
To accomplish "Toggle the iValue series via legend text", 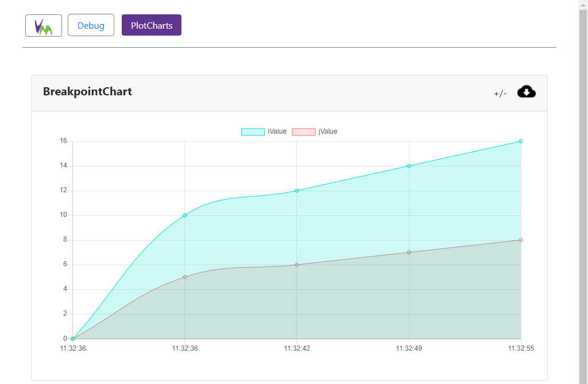I will [277, 131].
